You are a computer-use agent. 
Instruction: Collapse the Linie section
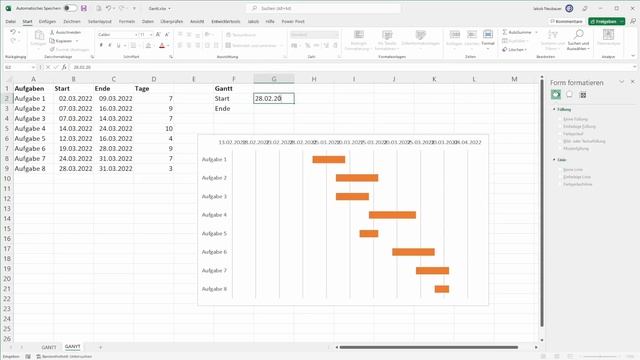click(554, 160)
